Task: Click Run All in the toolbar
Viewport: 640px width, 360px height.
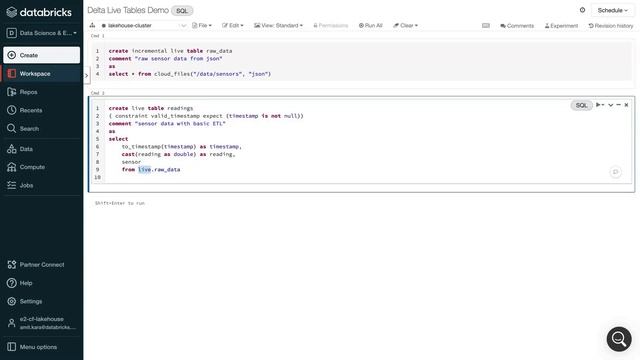Action: 371,25
